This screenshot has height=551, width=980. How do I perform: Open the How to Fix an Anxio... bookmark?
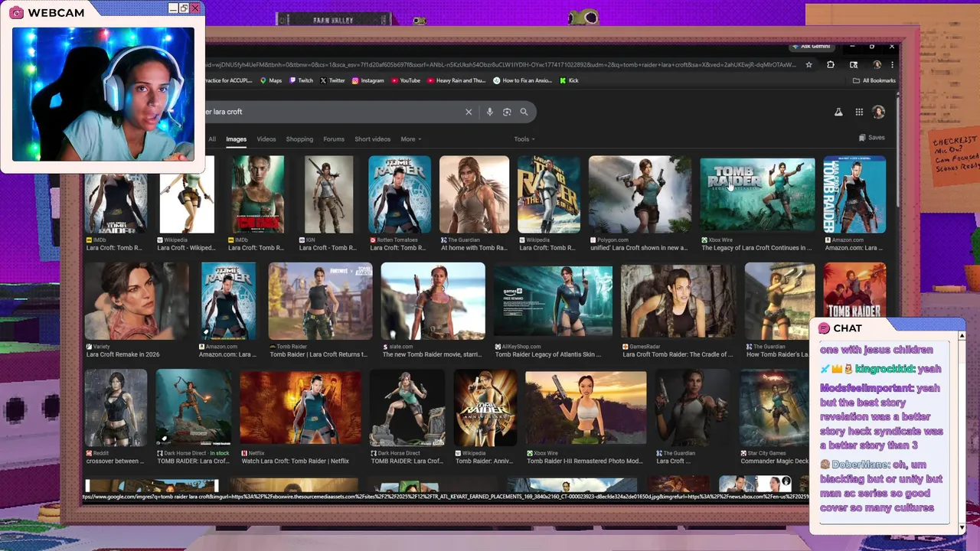pyautogui.click(x=523, y=80)
